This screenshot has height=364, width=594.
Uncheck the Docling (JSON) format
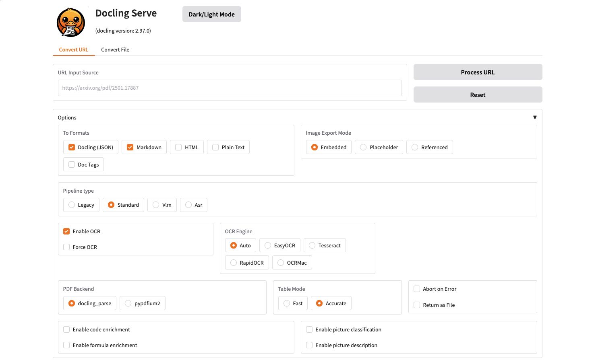click(72, 147)
